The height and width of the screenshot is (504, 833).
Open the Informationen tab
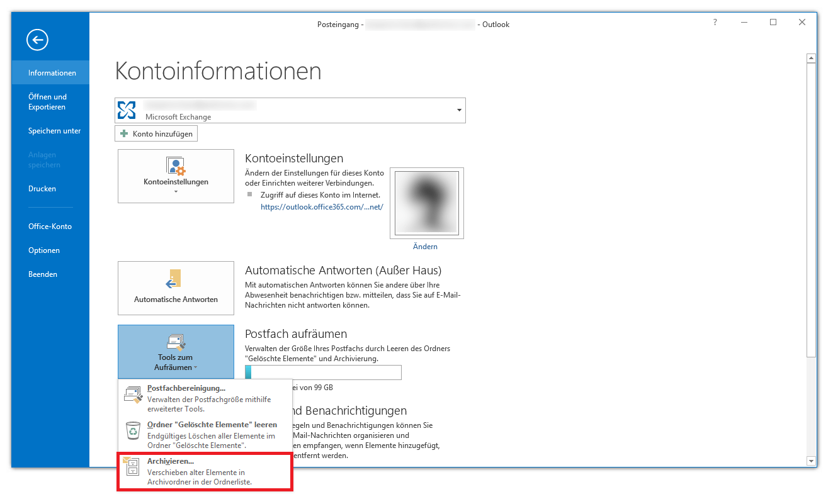pyautogui.click(x=50, y=73)
